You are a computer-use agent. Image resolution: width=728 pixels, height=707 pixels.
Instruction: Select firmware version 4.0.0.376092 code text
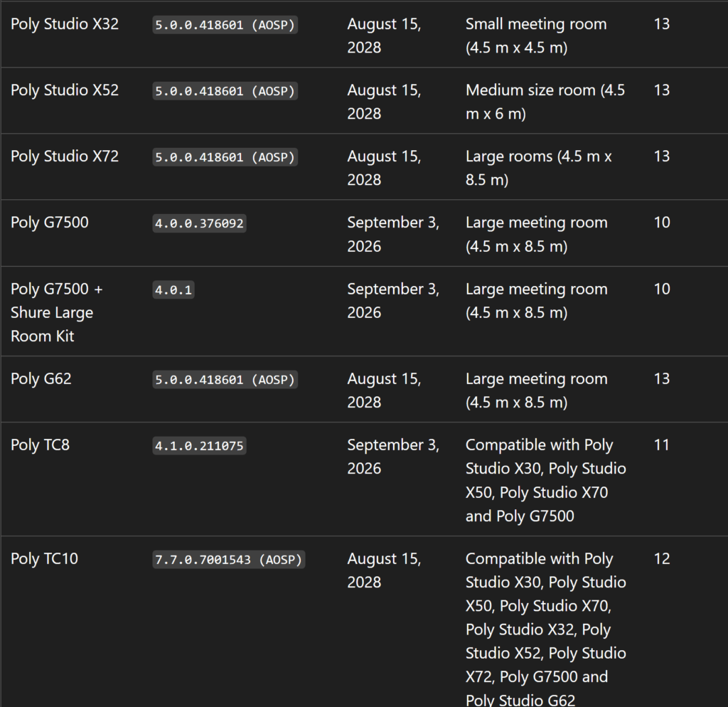click(199, 223)
